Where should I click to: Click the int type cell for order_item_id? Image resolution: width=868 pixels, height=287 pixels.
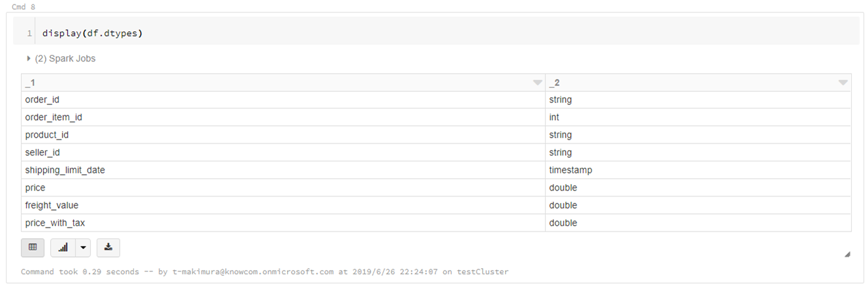pyautogui.click(x=554, y=117)
